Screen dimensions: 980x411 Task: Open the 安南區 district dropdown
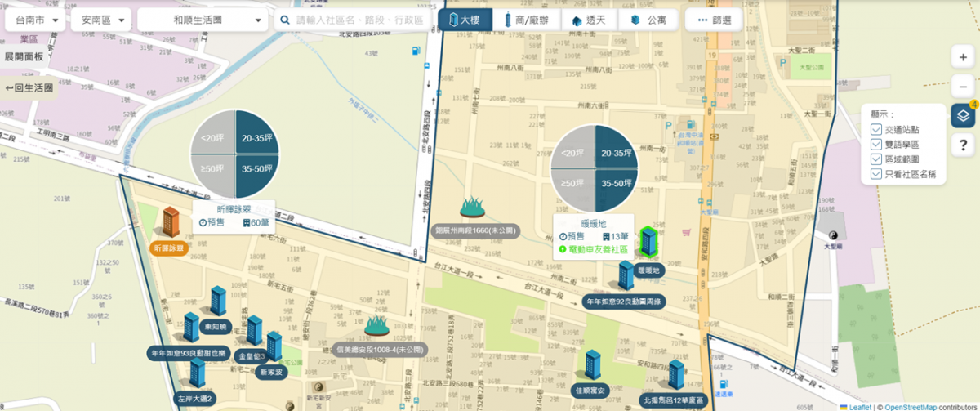(x=100, y=20)
